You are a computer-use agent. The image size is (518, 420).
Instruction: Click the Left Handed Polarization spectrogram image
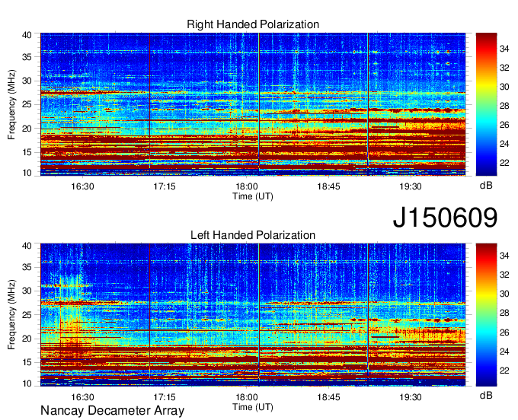253,315
